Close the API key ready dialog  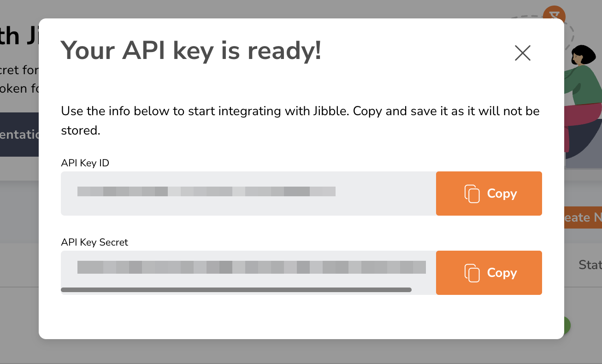tap(523, 53)
